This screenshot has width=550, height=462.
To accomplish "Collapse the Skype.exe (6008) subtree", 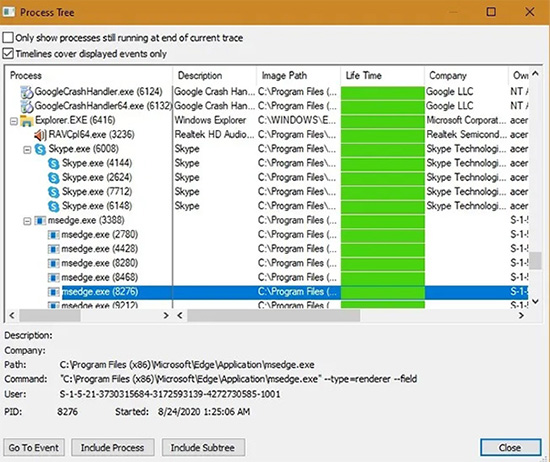I will 27,150.
